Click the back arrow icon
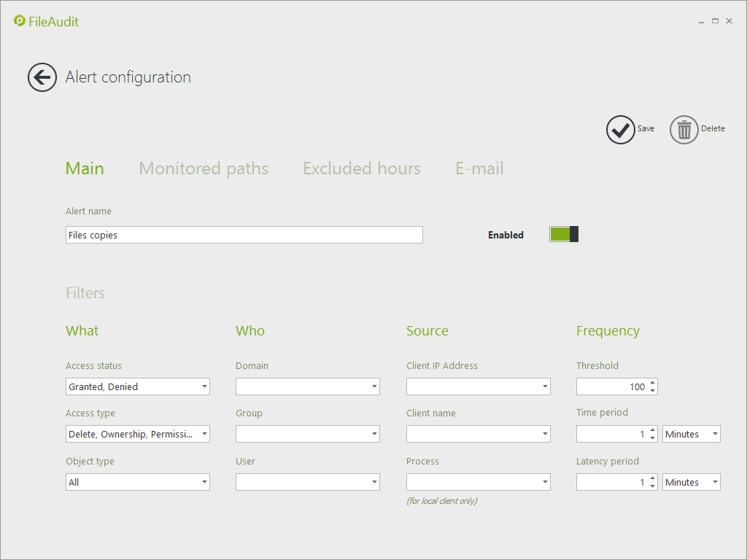Viewport: 747px width, 560px height. pyautogui.click(x=42, y=77)
